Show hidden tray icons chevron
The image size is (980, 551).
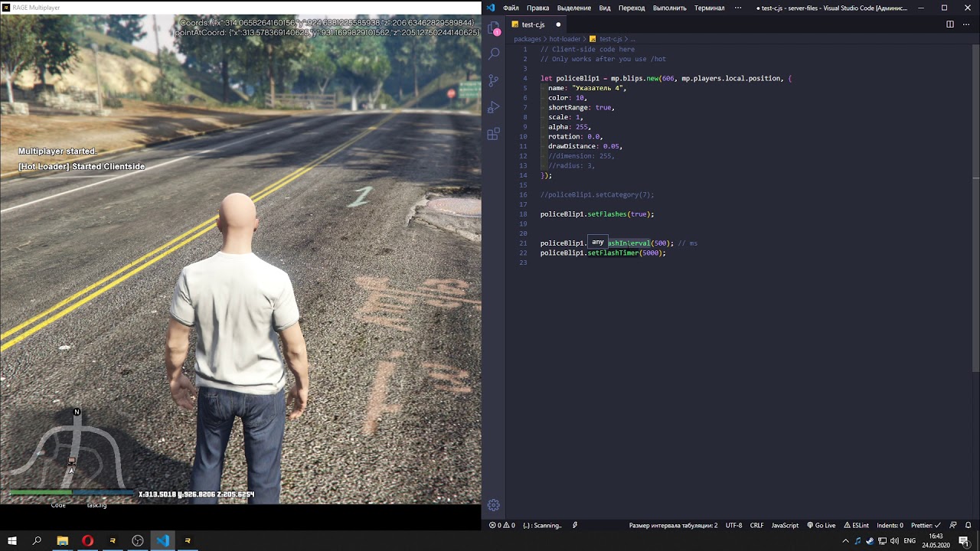pos(845,540)
